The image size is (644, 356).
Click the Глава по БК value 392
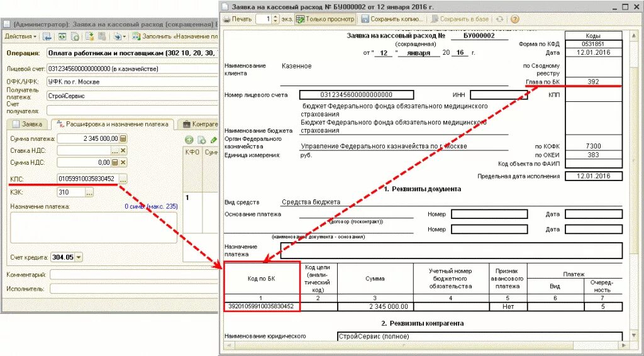tap(593, 82)
